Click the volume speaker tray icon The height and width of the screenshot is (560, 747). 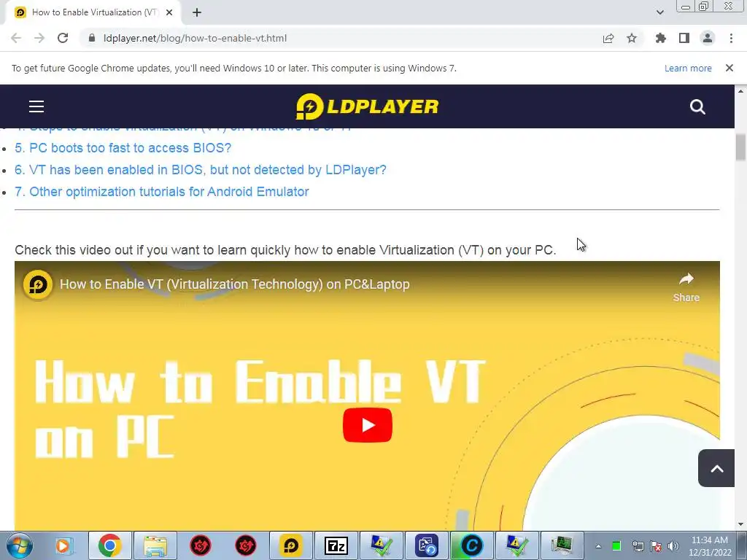[673, 546]
